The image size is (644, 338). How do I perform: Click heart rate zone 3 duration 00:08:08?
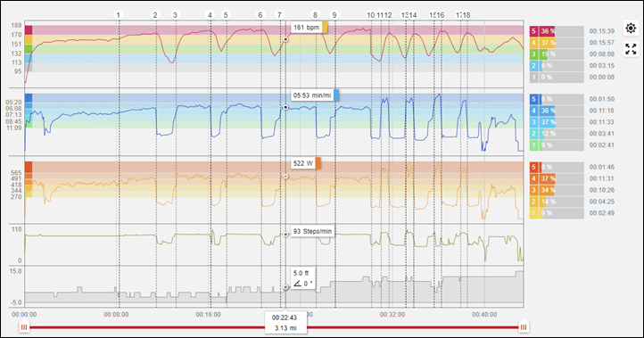602,54
